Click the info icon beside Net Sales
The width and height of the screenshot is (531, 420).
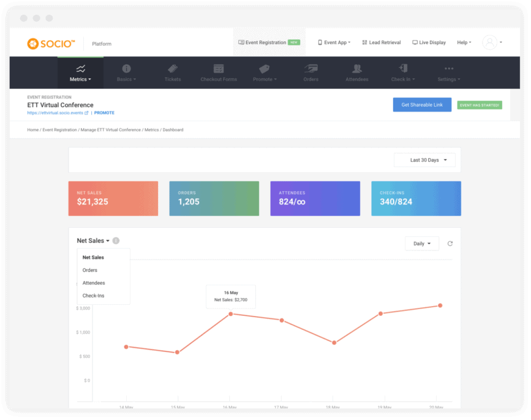[x=116, y=241]
